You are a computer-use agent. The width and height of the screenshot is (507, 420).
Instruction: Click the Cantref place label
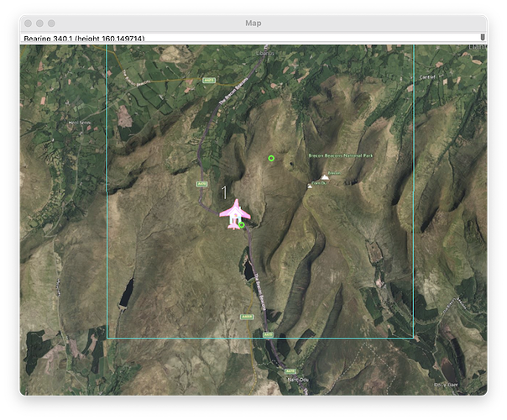click(428, 76)
